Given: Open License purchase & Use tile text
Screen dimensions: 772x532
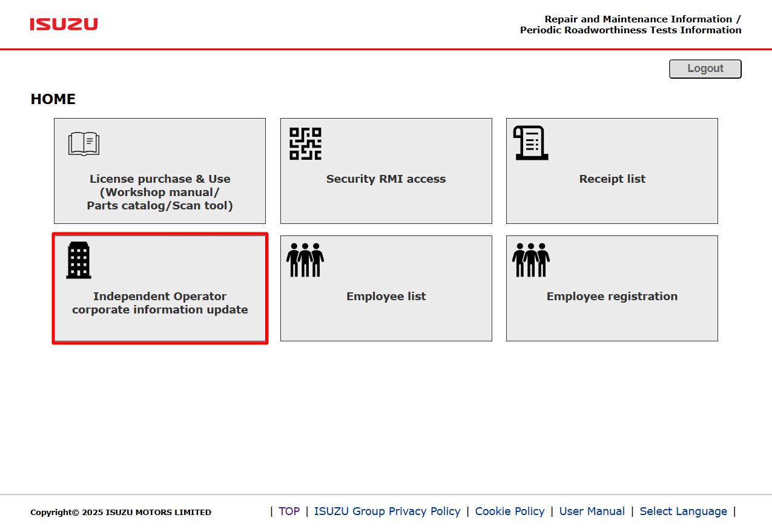Looking at the screenshot, I should pyautogui.click(x=160, y=192).
